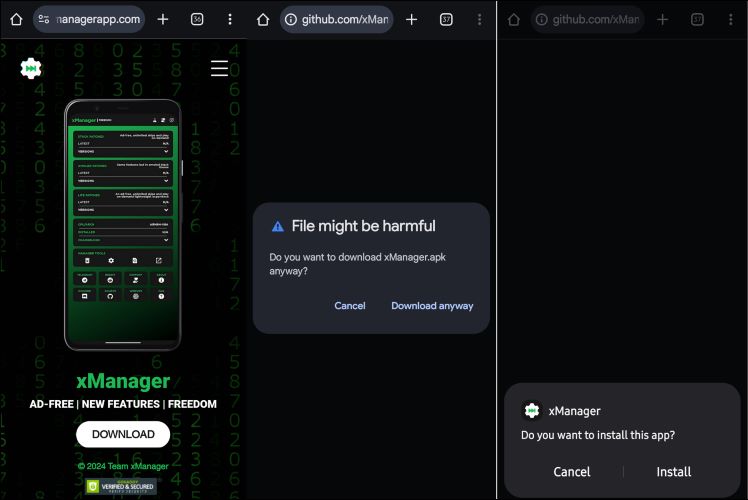Select the github.com address bar in middle panel
The width and height of the screenshot is (748, 500).
coord(337,20)
